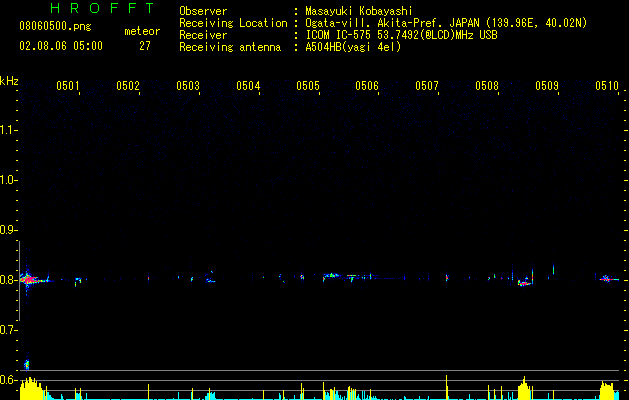Click the kHz axis unit label
This screenshot has width=629, height=400.
click(9, 81)
